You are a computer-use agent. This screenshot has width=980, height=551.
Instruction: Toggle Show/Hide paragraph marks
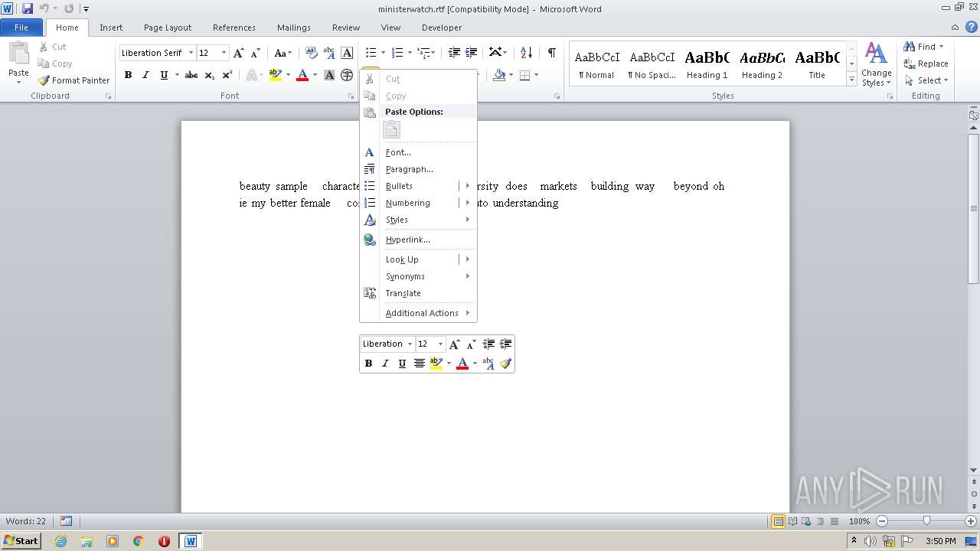coord(551,53)
